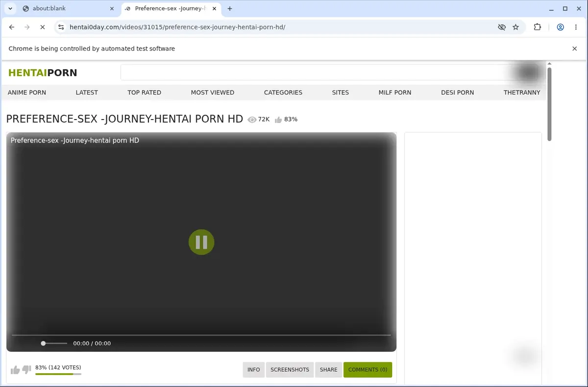
Task: Open the SCREENSHOTS tab
Action: pos(290,370)
